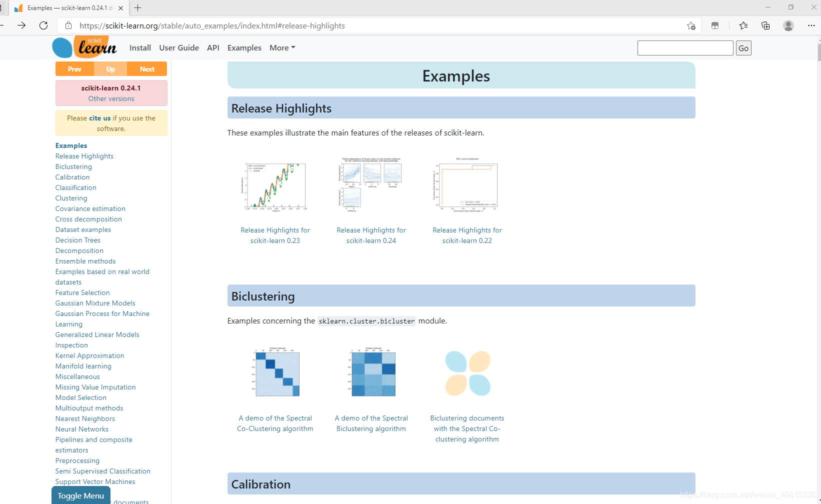Viewport: 821px width, 504px height.
Task: Open the immersive reader icon
Action: coord(715,25)
